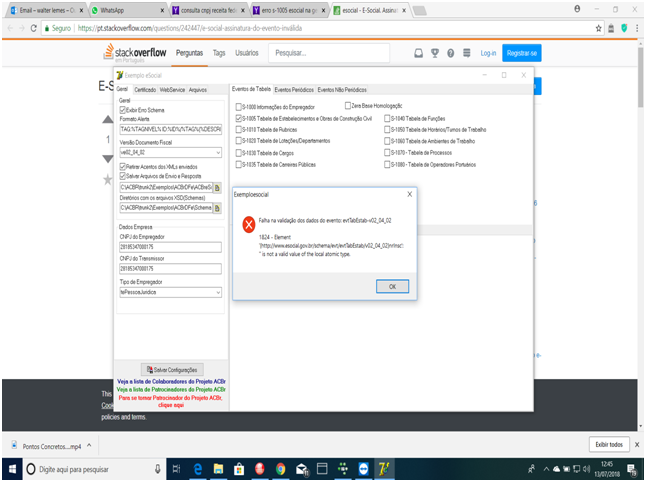The height and width of the screenshot is (482, 646).
Task: Click the Formato Alerta input field
Action: pyautogui.click(x=171, y=129)
